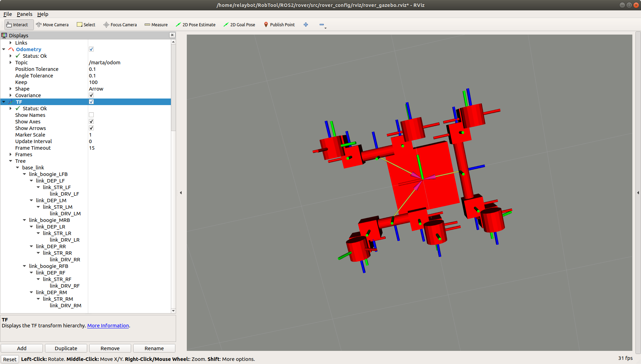
Task: Toggle the Odometry display checkbox
Action: coord(91,49)
